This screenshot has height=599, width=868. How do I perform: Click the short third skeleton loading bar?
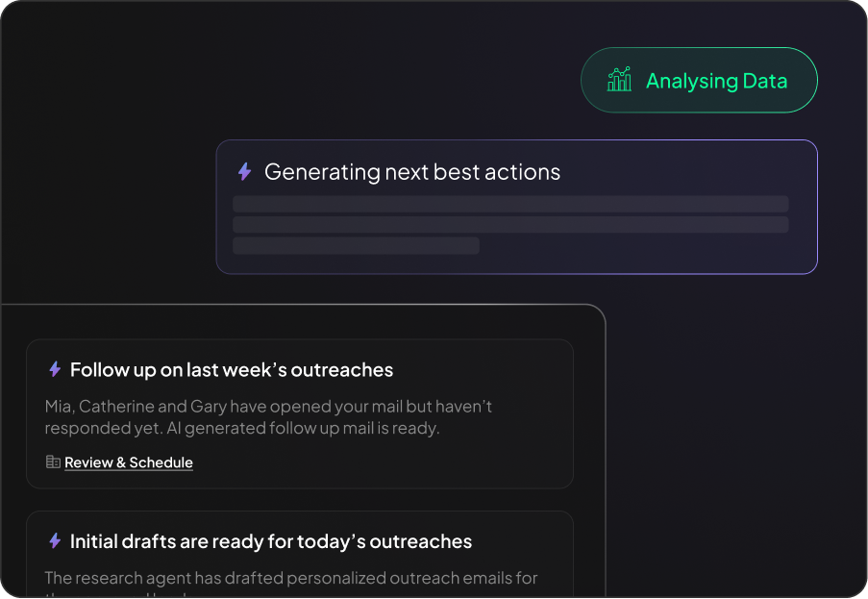(x=356, y=245)
